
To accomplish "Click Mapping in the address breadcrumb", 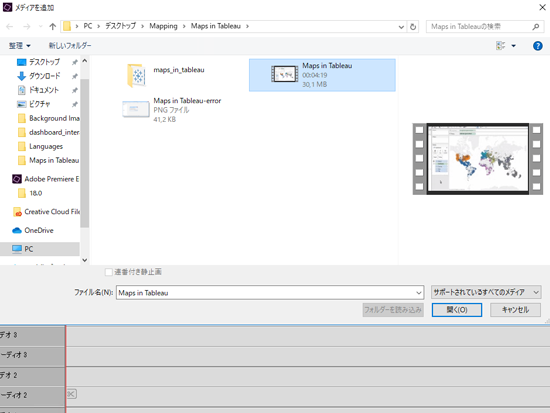I will 163,26.
